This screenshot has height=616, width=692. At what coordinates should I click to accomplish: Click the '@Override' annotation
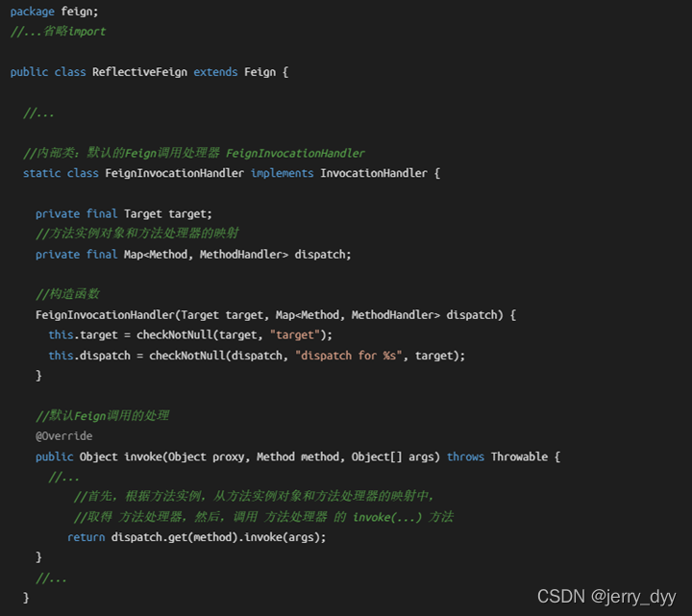[64, 436]
